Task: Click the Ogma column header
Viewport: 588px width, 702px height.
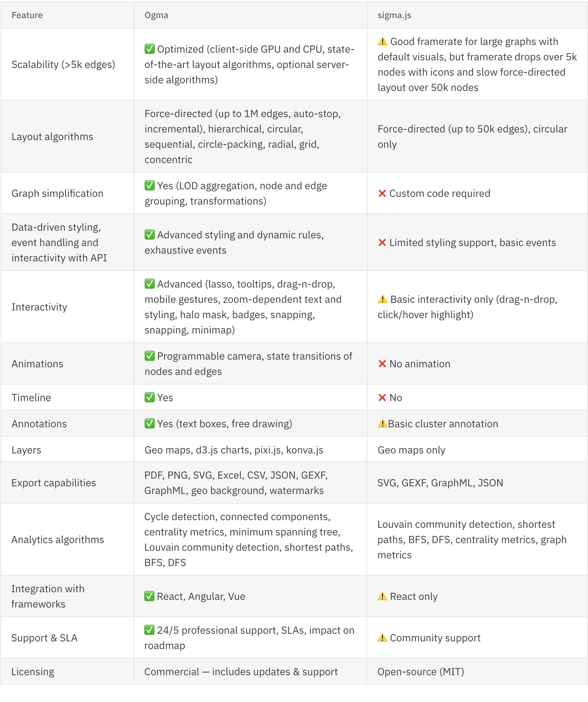Action: tap(156, 15)
